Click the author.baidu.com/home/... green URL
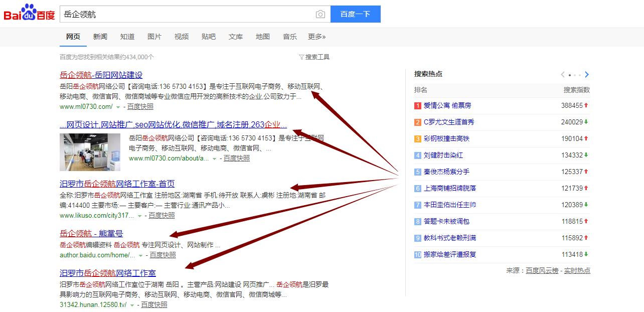This screenshot has height=312, width=644. 97,255
